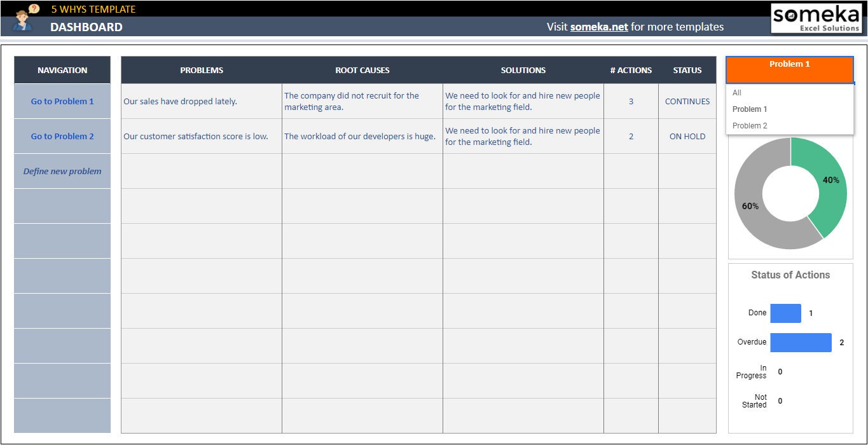Open the orange Problem 1 filter dropdown
This screenshot has height=445, width=868.
click(789, 70)
